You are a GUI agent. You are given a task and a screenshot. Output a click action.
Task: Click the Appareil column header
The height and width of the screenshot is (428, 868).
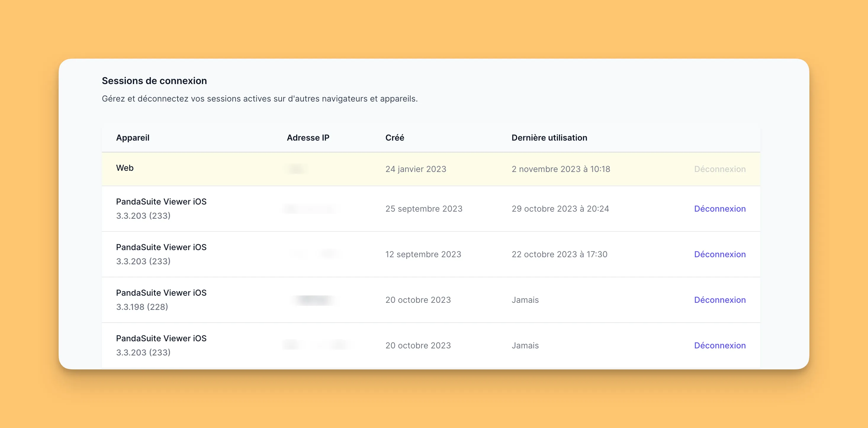coord(132,138)
